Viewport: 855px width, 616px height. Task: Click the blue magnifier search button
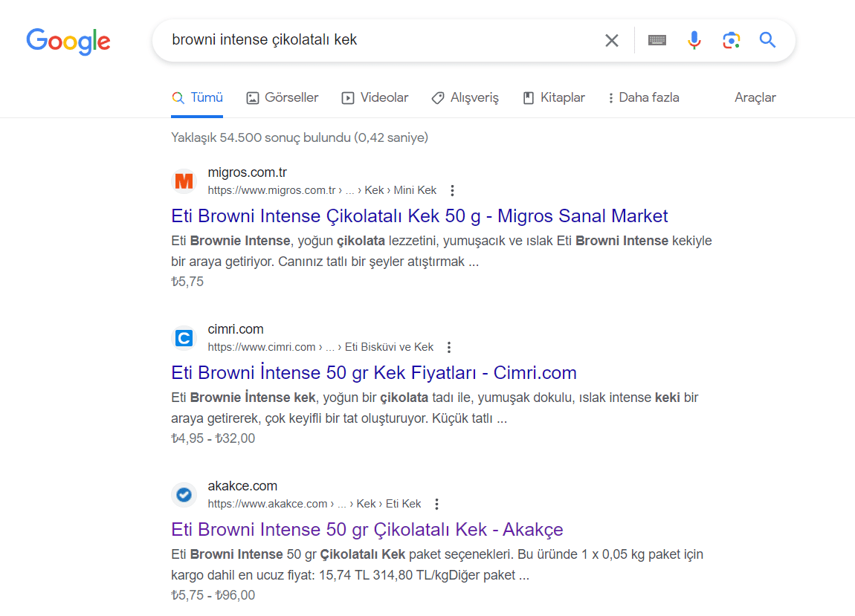[x=767, y=40]
